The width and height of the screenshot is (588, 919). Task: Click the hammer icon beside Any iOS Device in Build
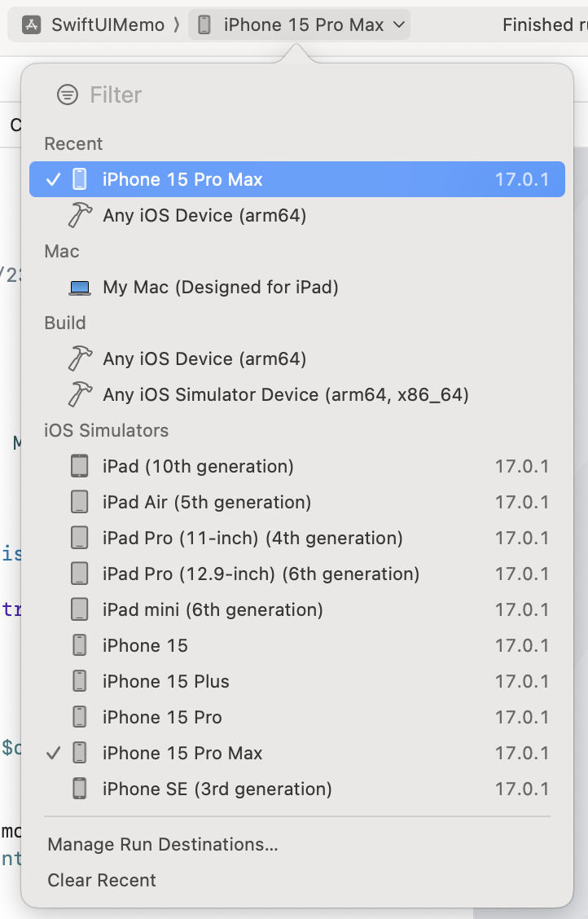click(80, 358)
